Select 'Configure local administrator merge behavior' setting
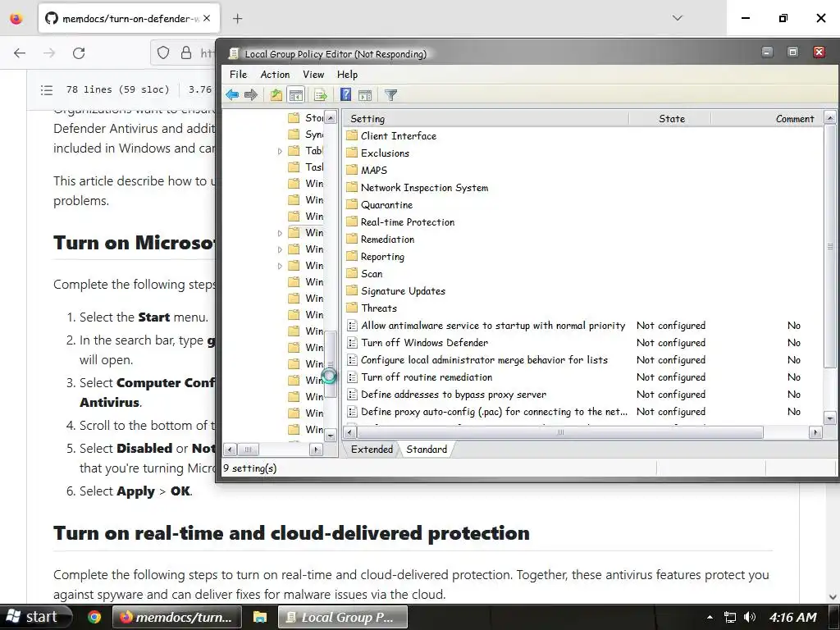The width and height of the screenshot is (840, 630). pos(478,359)
